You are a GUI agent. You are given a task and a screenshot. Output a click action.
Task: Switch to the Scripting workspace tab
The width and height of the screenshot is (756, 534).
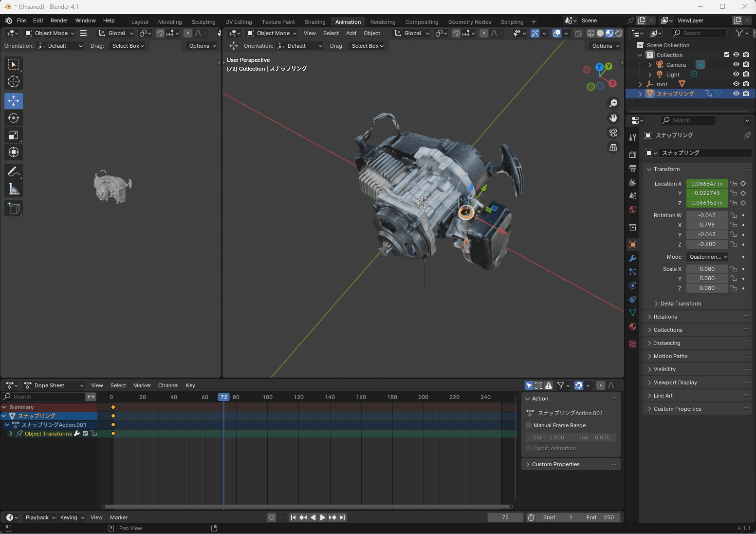point(512,21)
